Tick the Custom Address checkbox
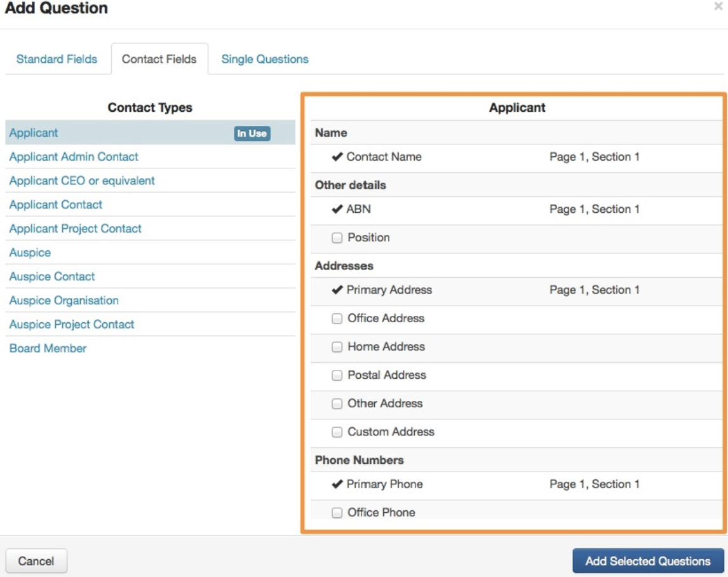 (x=337, y=432)
